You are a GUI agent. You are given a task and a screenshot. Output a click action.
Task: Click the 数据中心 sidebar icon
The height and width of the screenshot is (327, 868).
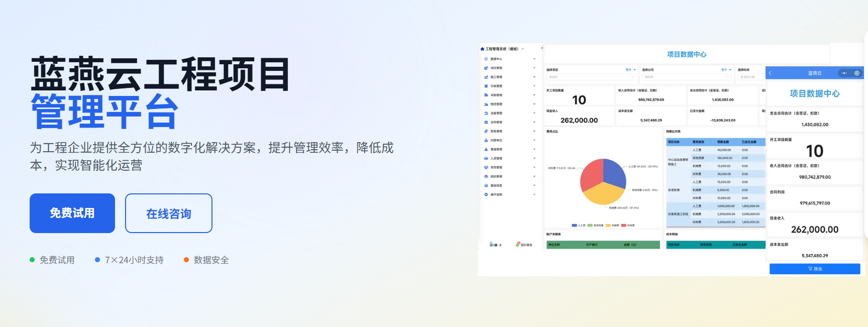[486, 59]
